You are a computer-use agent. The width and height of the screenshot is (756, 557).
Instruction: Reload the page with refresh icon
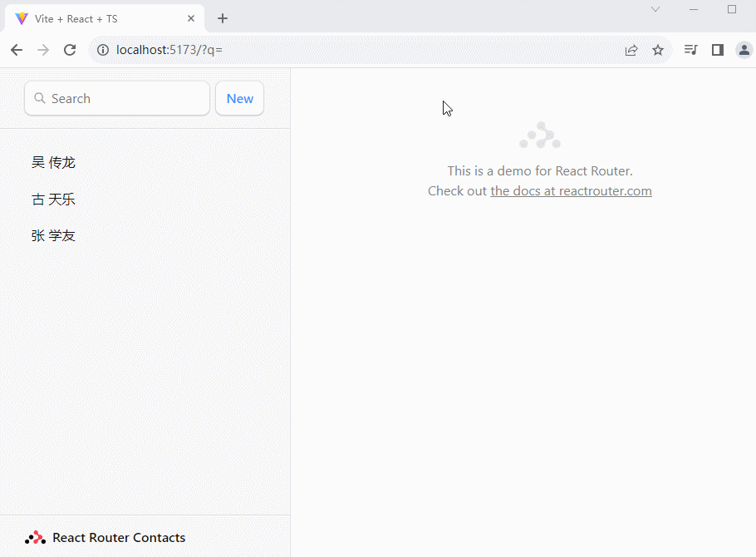70,50
